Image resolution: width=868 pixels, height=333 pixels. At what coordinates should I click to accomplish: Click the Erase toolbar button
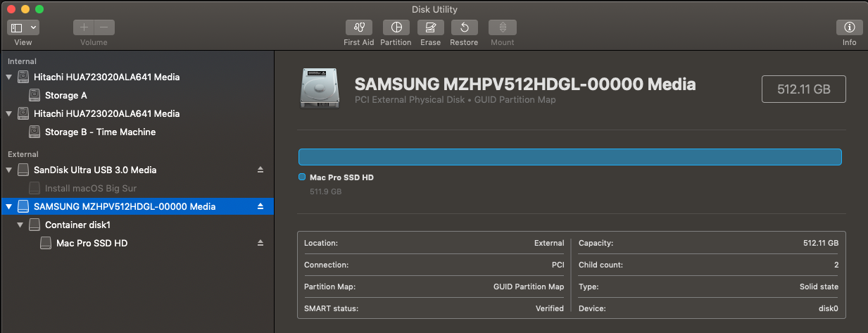pos(431,27)
